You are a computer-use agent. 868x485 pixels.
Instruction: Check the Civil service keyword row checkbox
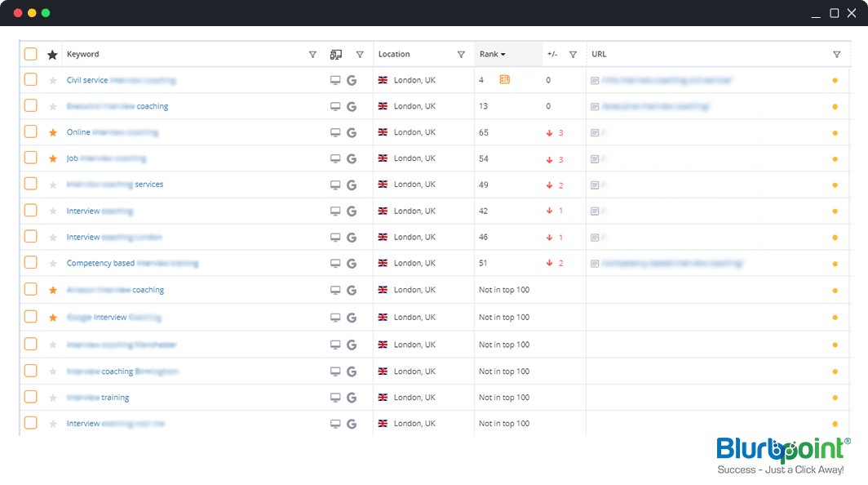tap(30, 80)
